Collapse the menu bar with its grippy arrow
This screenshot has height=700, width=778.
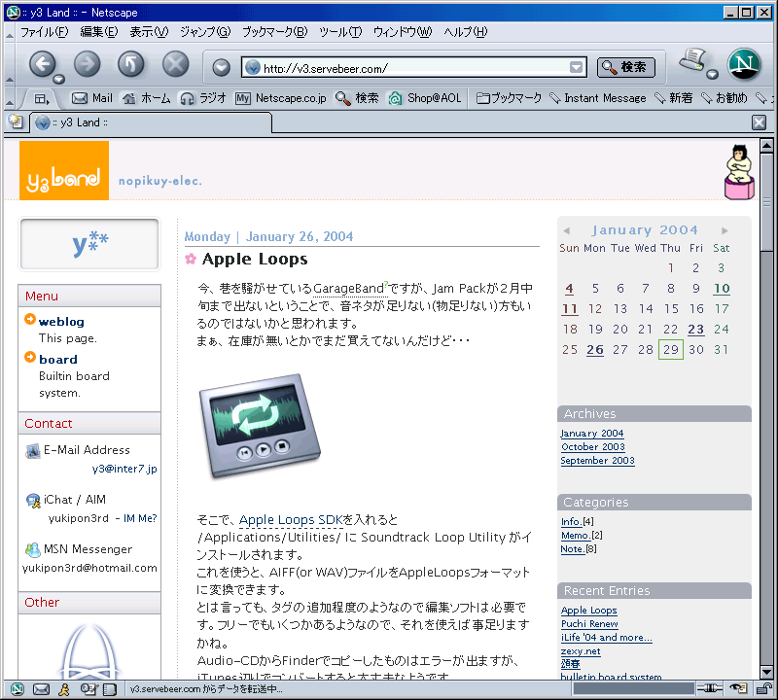(x=10, y=35)
